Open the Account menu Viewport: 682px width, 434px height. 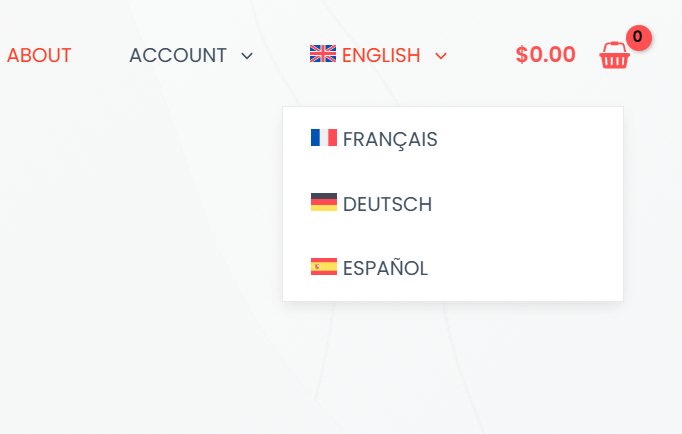coord(178,55)
